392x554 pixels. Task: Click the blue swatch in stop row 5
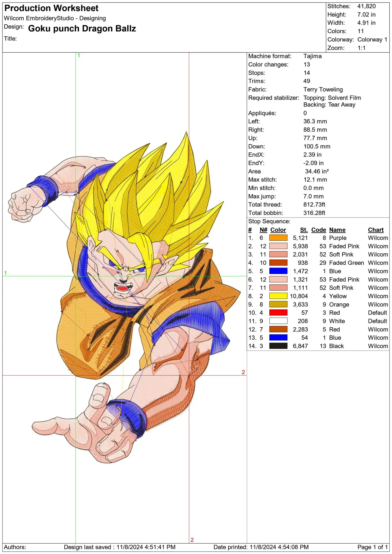278,271
